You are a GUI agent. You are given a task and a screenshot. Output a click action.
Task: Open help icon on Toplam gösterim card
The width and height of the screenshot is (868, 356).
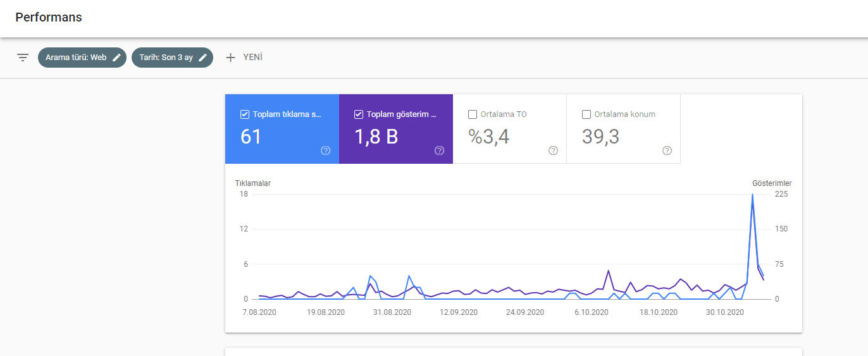coord(440,150)
